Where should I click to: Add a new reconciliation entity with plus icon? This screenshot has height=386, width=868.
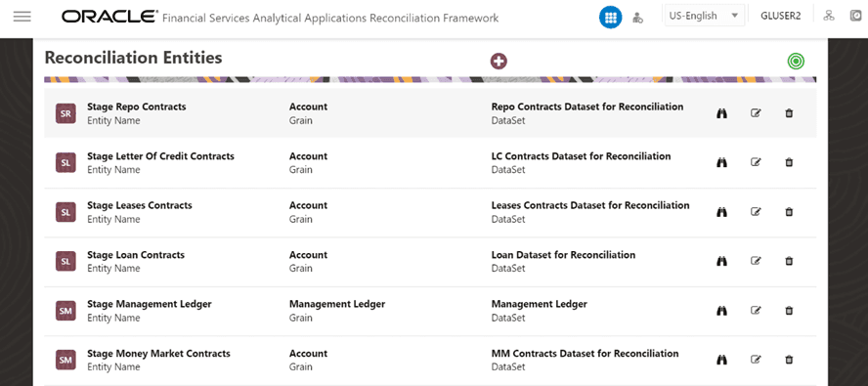(x=499, y=61)
